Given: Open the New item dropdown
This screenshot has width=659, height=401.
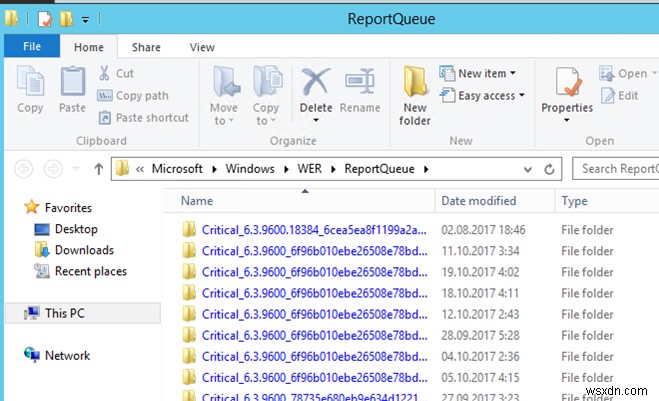Looking at the screenshot, I should pos(477,73).
